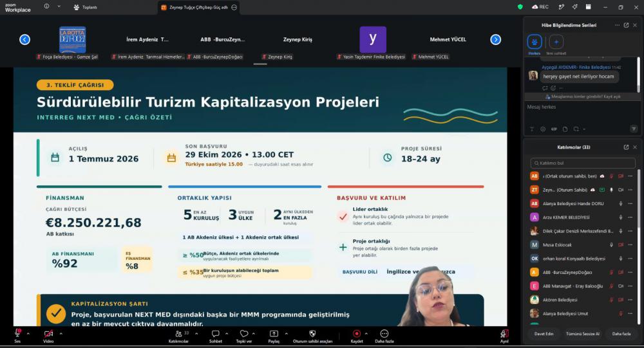644x348 pixels.
Task: Open Oturum sahibi araçları shield icon
Action: [312, 334]
